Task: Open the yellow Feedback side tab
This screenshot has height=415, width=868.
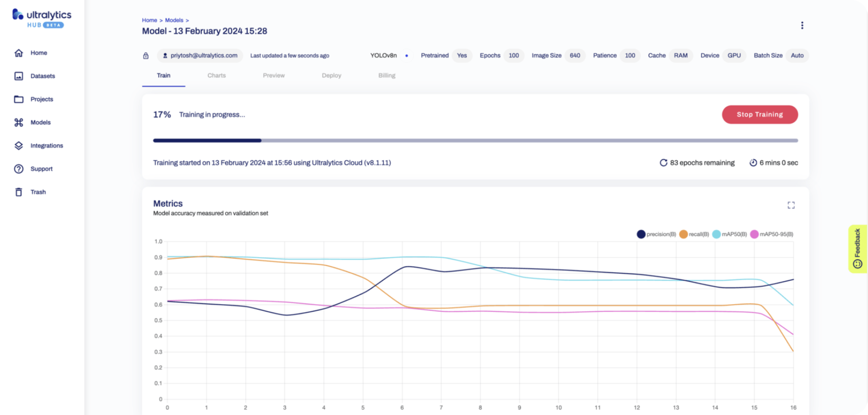Action: pos(858,249)
